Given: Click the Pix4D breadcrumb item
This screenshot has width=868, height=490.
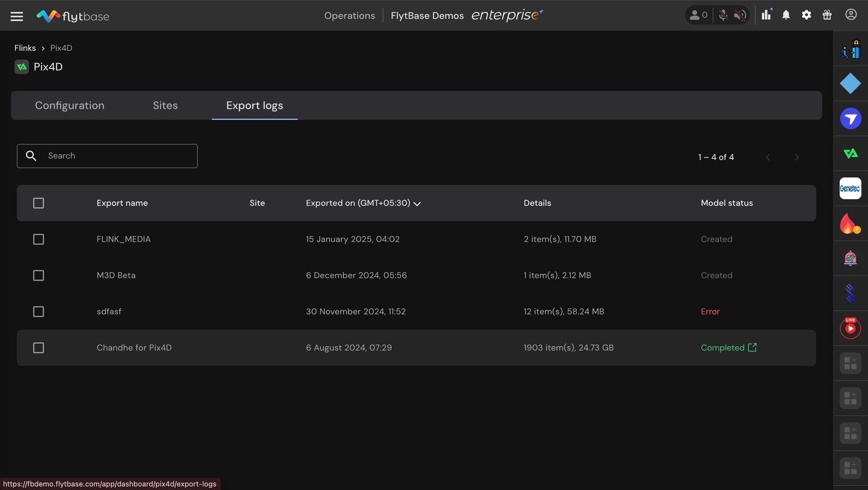Looking at the screenshot, I should (x=61, y=48).
